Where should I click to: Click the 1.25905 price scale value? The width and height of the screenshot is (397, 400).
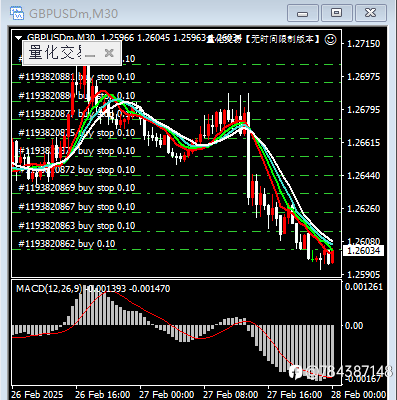pyautogui.click(x=364, y=275)
